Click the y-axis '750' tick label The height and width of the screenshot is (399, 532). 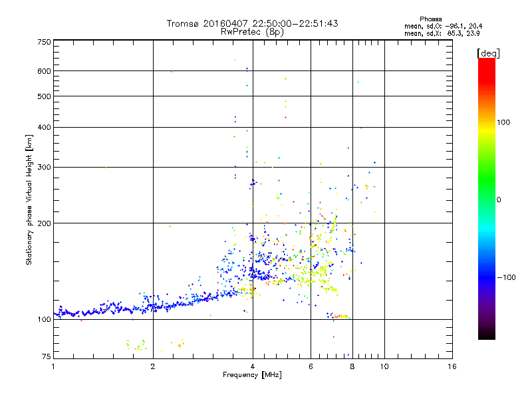click(x=44, y=42)
